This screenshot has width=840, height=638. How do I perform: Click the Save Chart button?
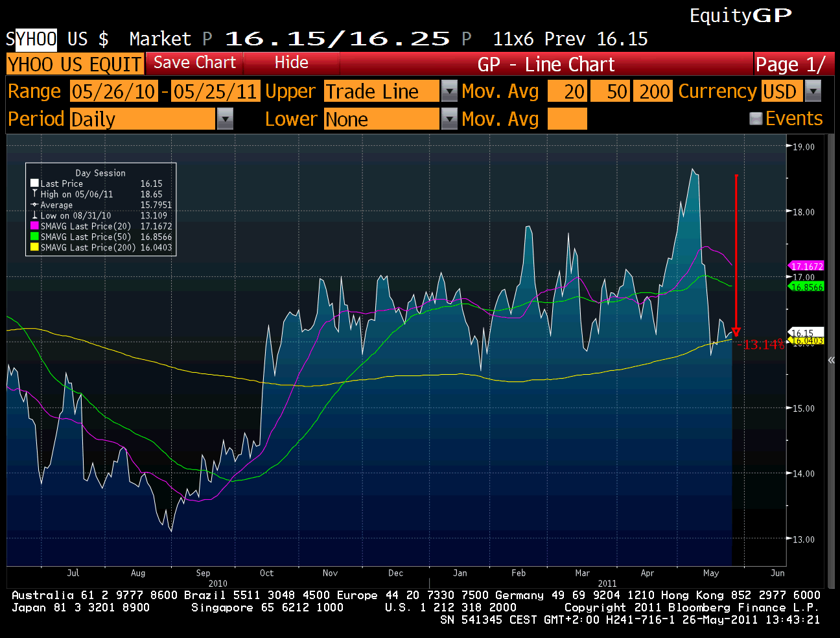(x=194, y=64)
